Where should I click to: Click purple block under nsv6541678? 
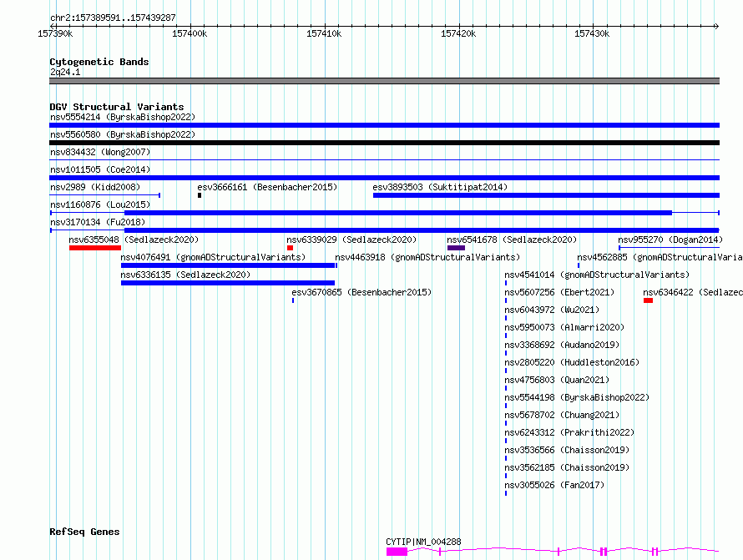tap(456, 248)
